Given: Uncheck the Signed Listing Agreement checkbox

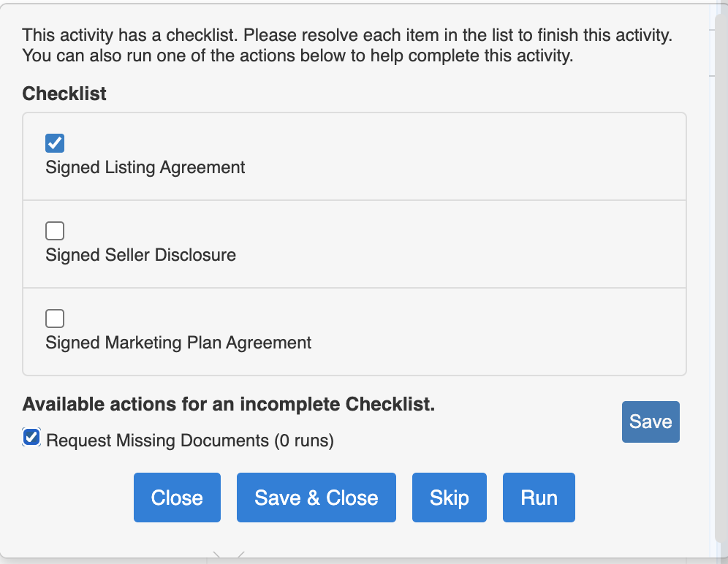Looking at the screenshot, I should pos(55,143).
